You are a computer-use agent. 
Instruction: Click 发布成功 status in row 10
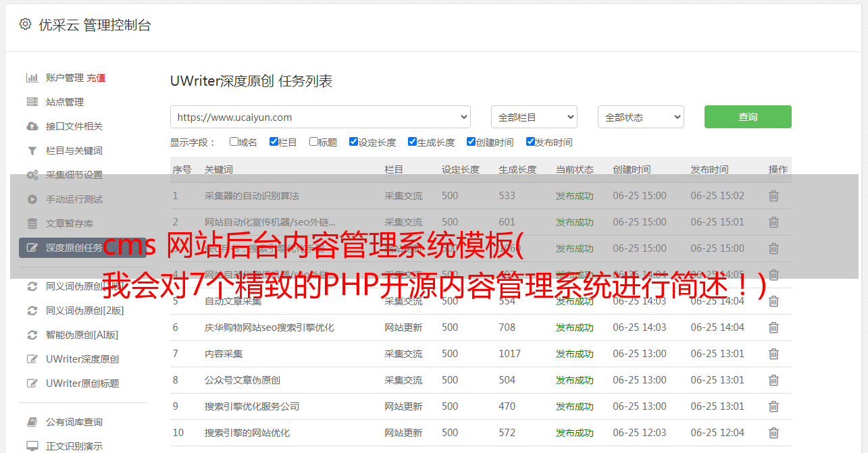tap(575, 433)
